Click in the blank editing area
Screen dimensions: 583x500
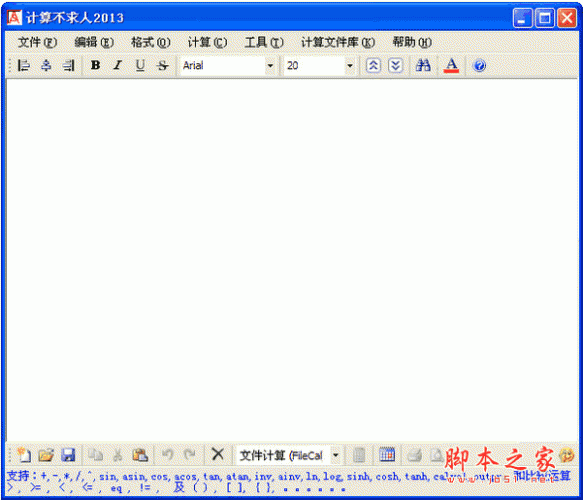coord(292,260)
